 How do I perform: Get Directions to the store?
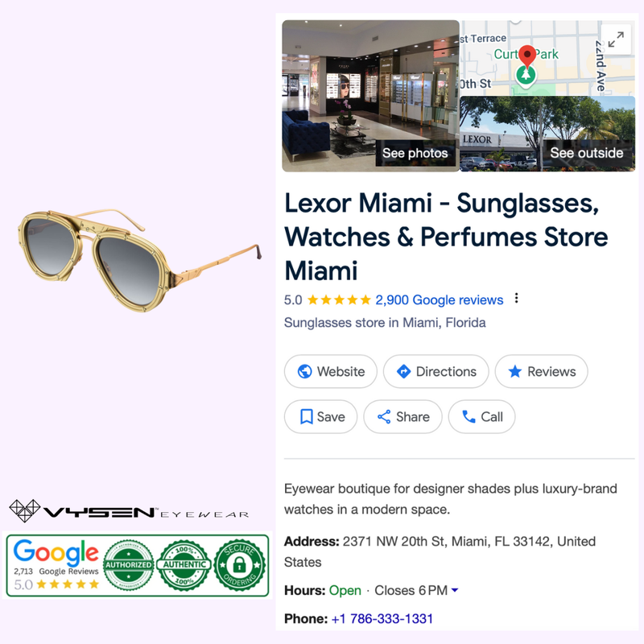[436, 371]
